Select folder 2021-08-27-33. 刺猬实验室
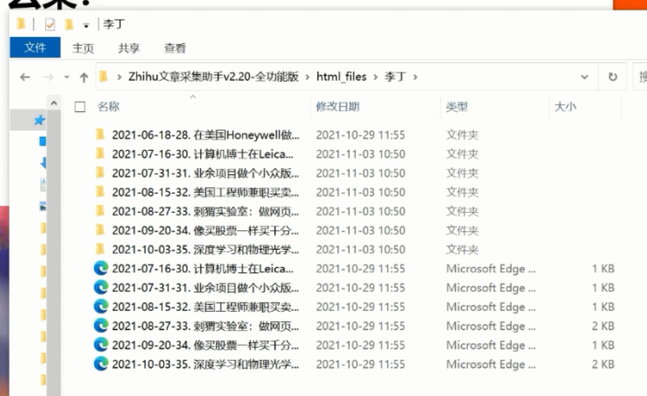 click(205, 211)
